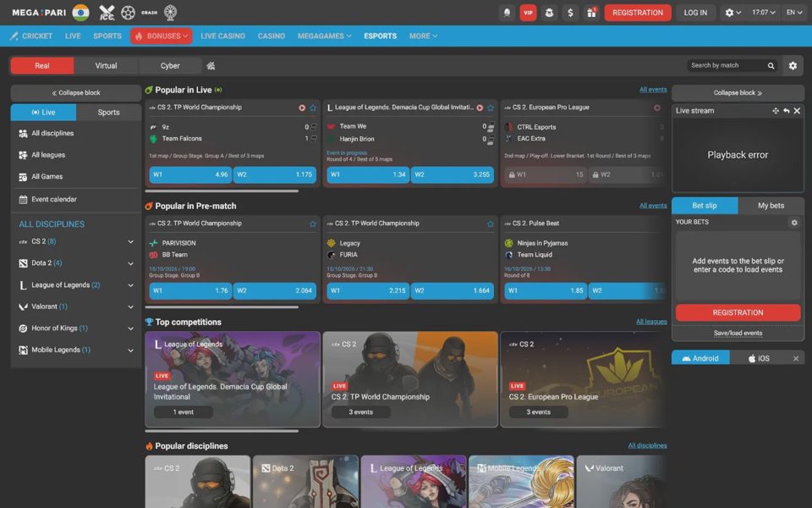This screenshot has width=812, height=508.
Task: Open the header settings gear dropdown
Action: coord(732,13)
